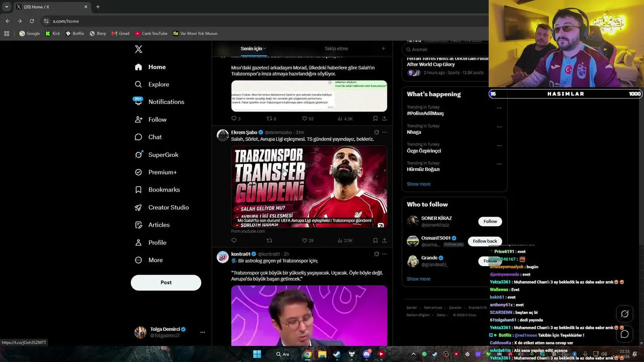The width and height of the screenshot is (644, 362).
Task: Open Bookmarks in the sidebar
Action: tap(157, 190)
